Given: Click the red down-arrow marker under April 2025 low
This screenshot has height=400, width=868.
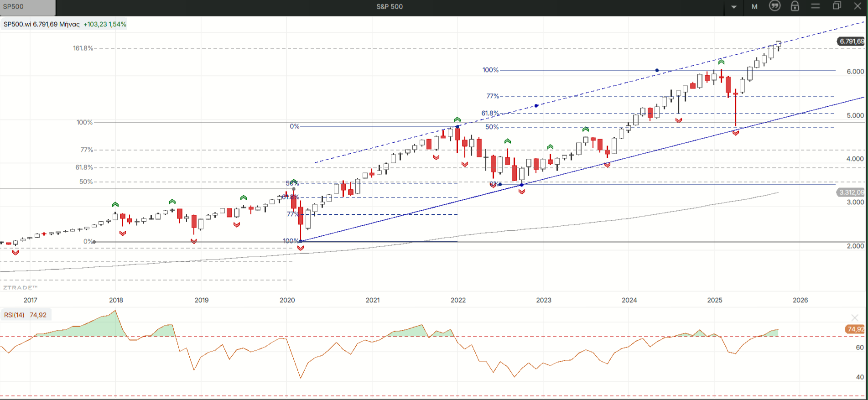Looking at the screenshot, I should pos(735,133).
